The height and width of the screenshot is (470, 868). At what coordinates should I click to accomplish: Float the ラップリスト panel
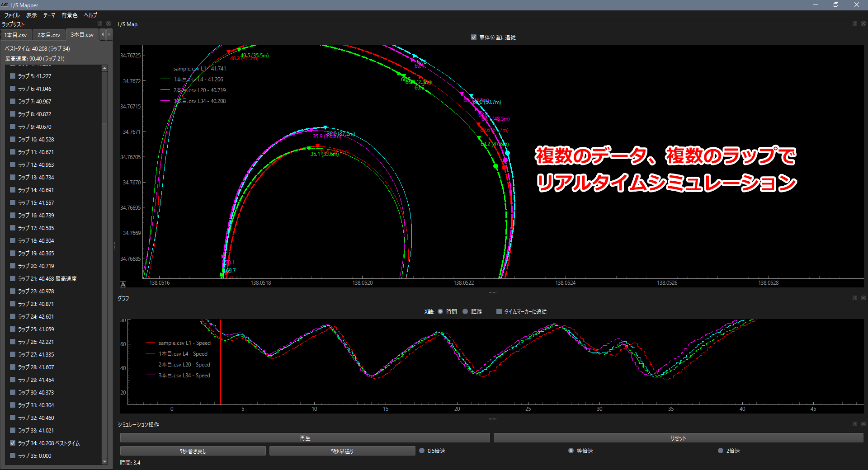tap(100, 23)
